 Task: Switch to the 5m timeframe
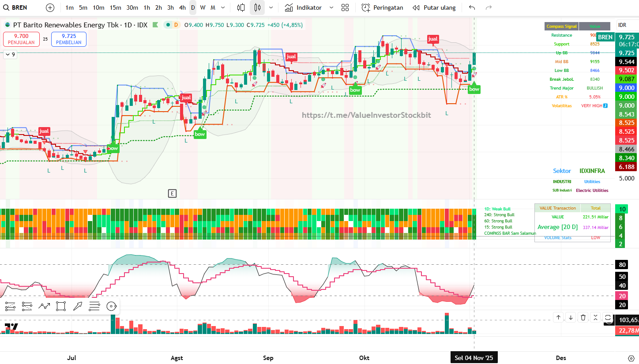click(x=83, y=8)
